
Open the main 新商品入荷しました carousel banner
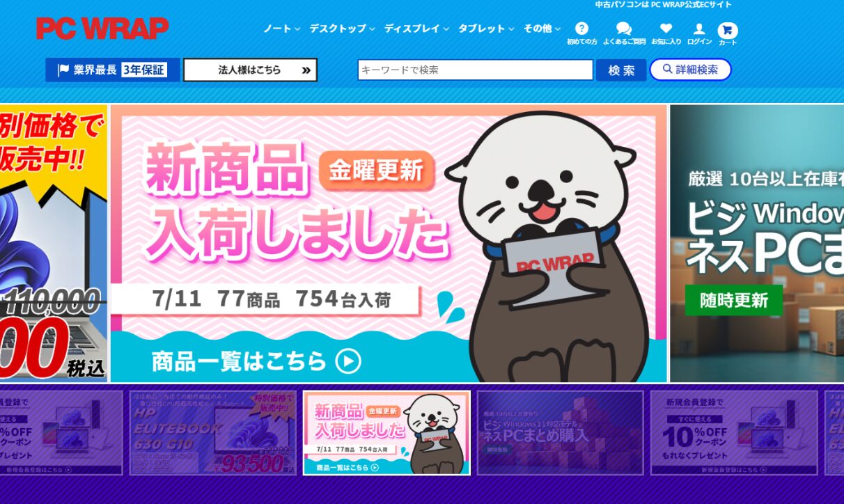click(x=389, y=244)
